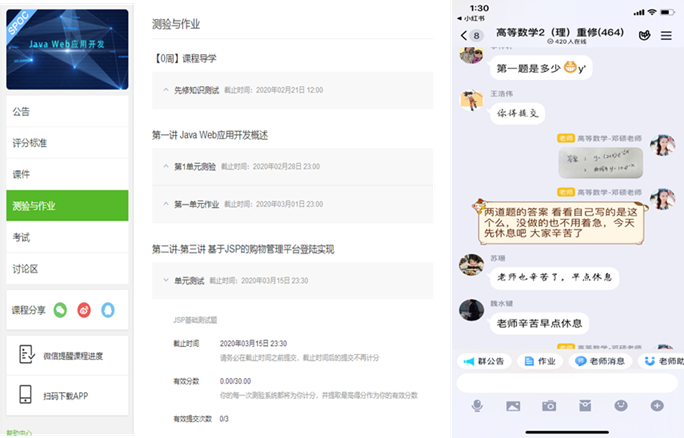Open the camera icon in chat toolbar
Image resolution: width=684 pixels, height=438 pixels.
549,406
